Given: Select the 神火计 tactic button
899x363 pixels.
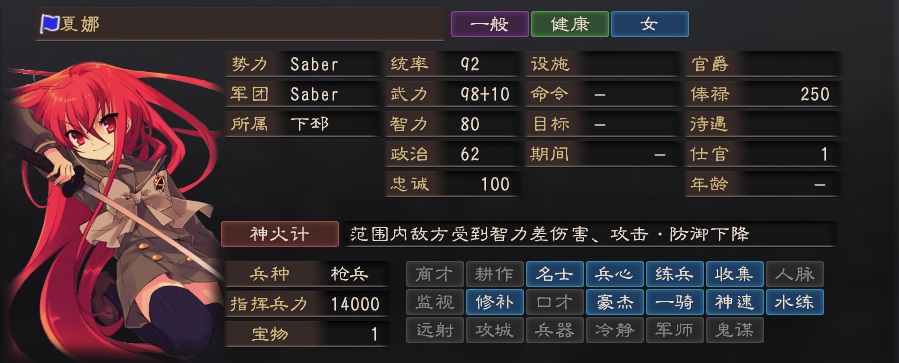Looking at the screenshot, I should [x=280, y=234].
